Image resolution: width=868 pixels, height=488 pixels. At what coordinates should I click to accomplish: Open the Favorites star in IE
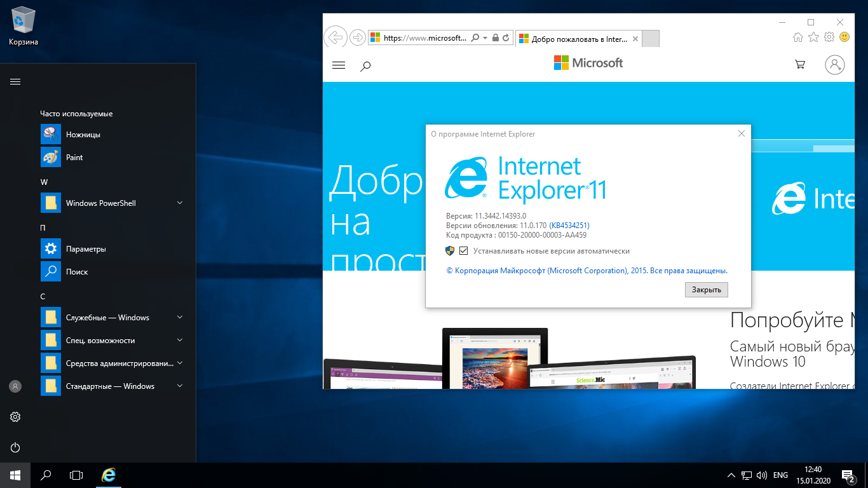click(813, 37)
